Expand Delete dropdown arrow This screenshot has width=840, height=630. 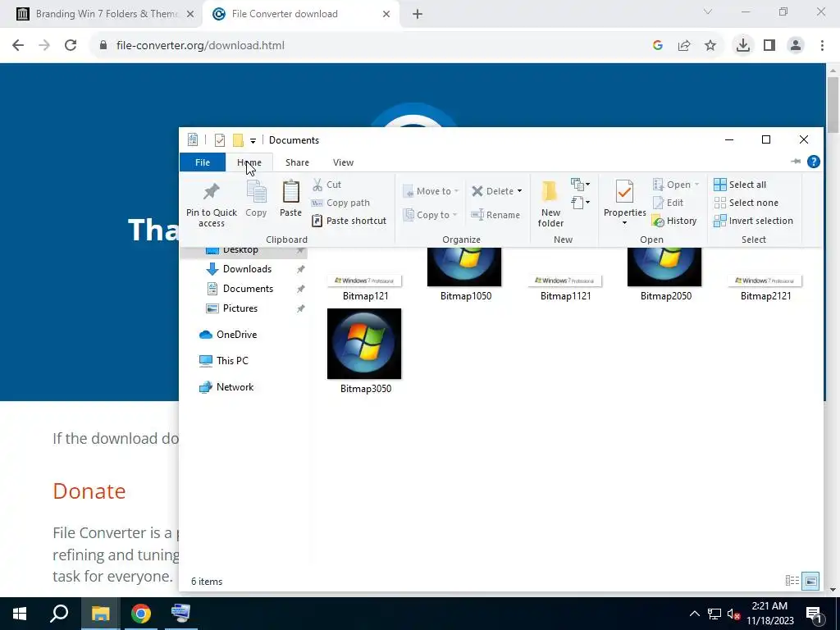point(519,191)
